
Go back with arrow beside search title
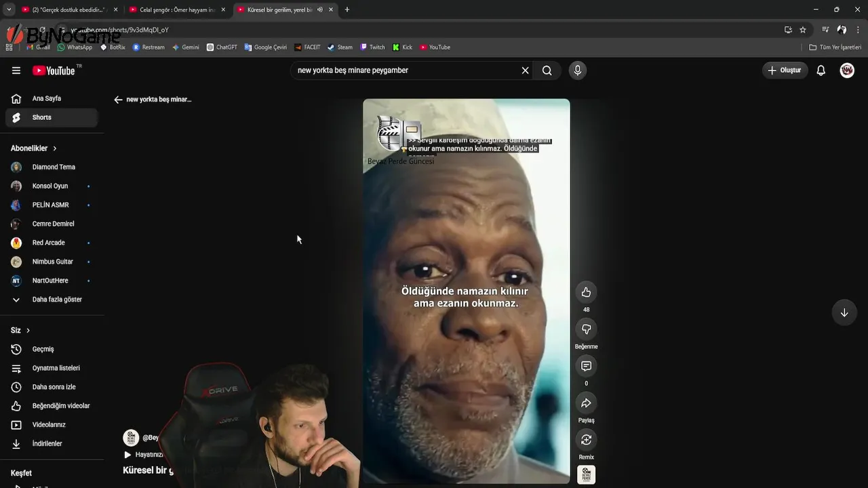[x=118, y=100]
